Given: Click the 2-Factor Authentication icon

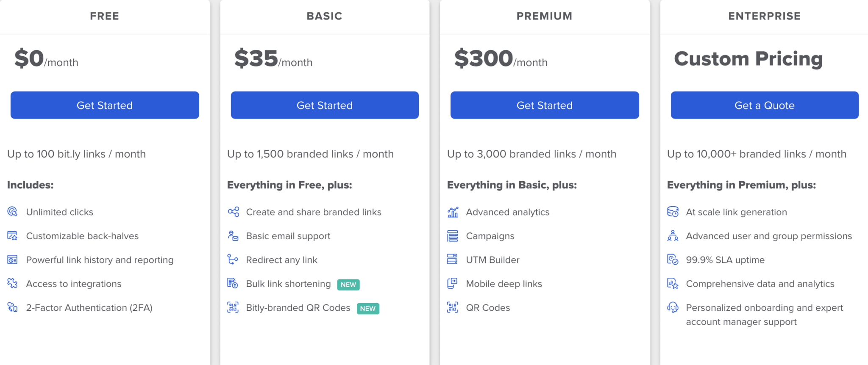Looking at the screenshot, I should coord(12,307).
